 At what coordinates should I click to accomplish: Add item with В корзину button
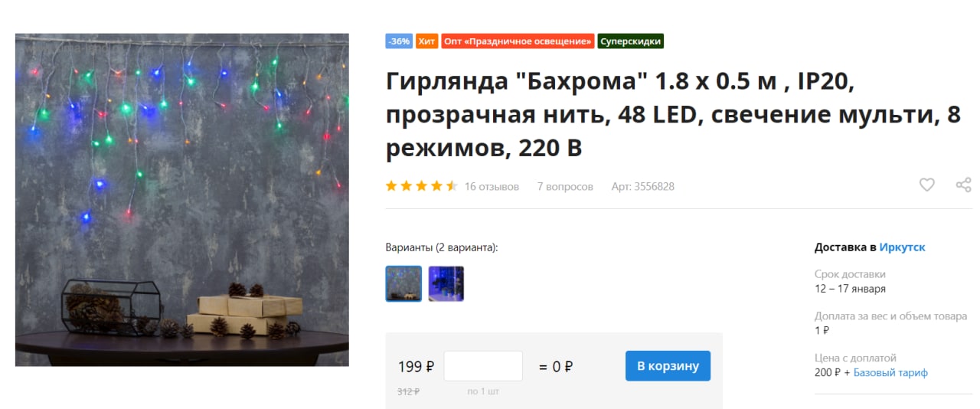[x=668, y=366]
